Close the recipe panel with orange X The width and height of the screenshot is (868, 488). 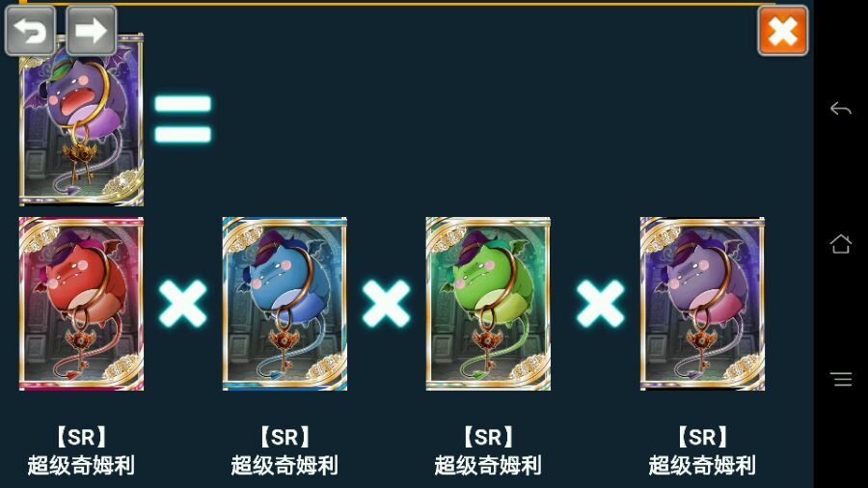(x=783, y=31)
